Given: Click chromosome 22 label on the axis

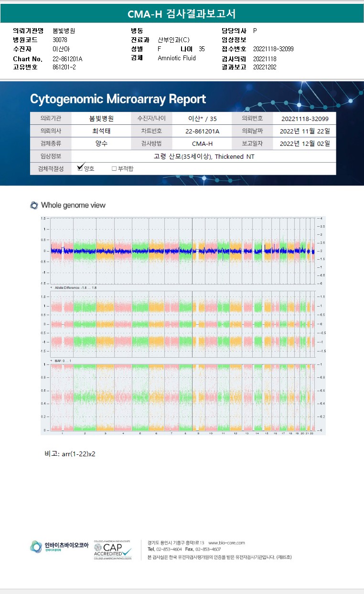Looking at the screenshot, I should 311,433.
